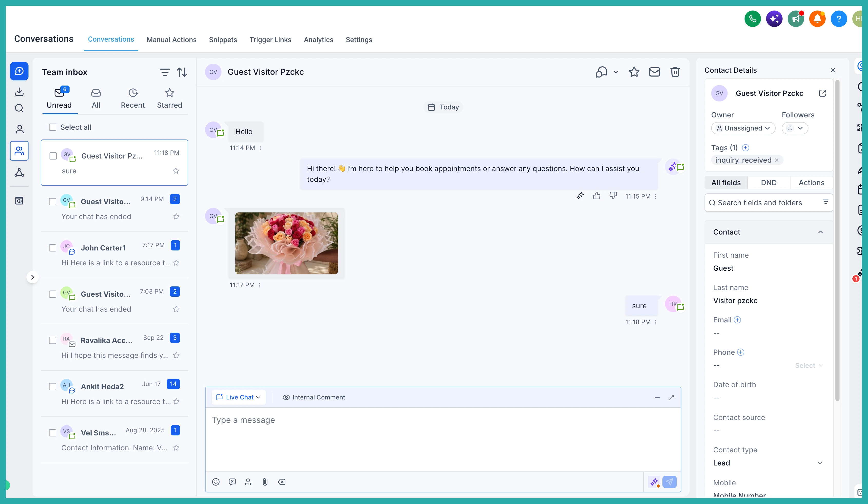Image resolution: width=868 pixels, height=504 pixels.
Task: Remove the inquiry_received tag
Action: point(776,160)
